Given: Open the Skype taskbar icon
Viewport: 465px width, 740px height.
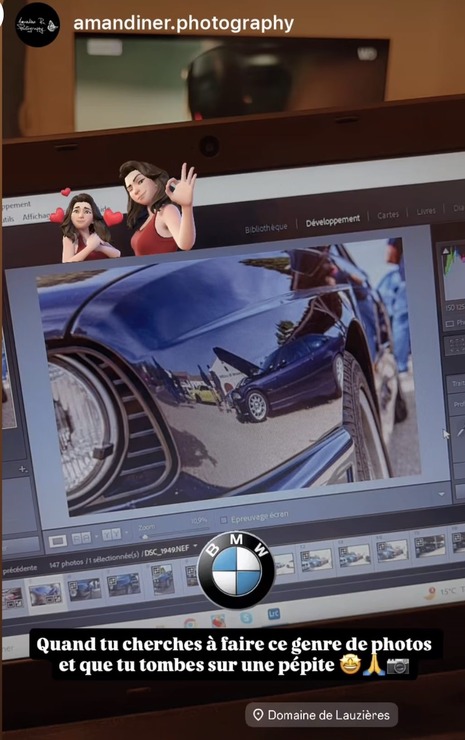Looking at the screenshot, I should pos(245,617).
